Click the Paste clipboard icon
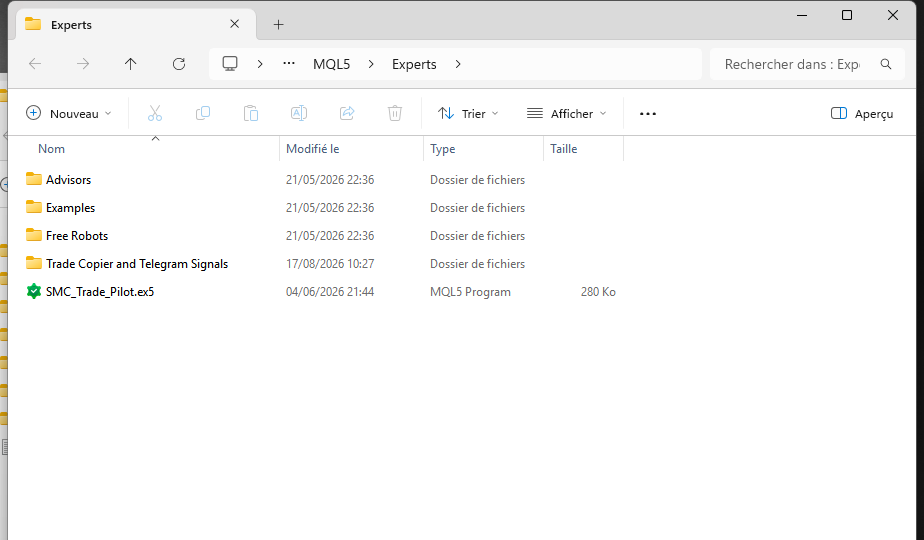The image size is (924, 540). click(x=251, y=113)
